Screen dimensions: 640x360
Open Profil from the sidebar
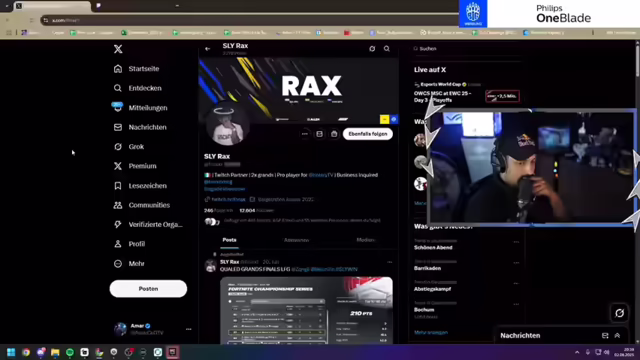[x=129, y=244]
